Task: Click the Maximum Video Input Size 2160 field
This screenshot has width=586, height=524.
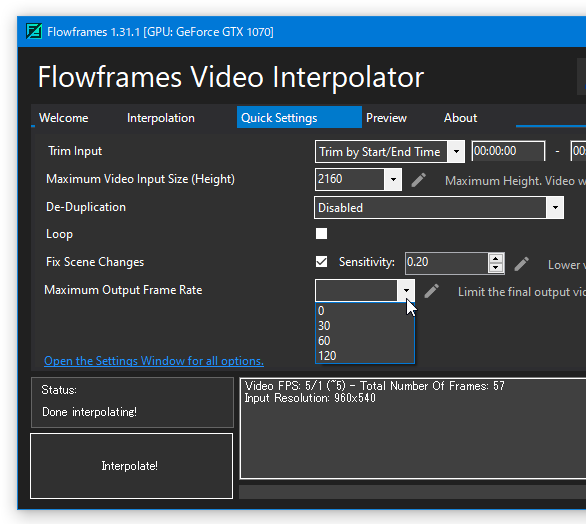Action: 350,179
